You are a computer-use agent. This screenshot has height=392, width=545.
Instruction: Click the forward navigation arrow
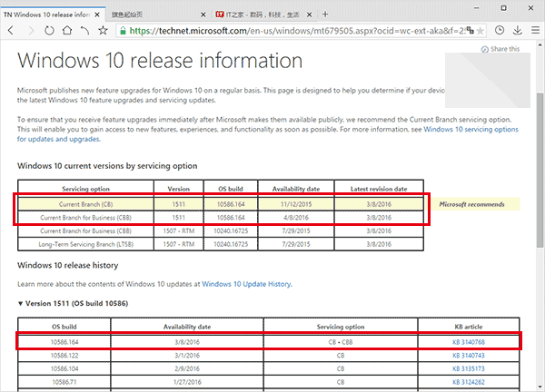pos(31,31)
